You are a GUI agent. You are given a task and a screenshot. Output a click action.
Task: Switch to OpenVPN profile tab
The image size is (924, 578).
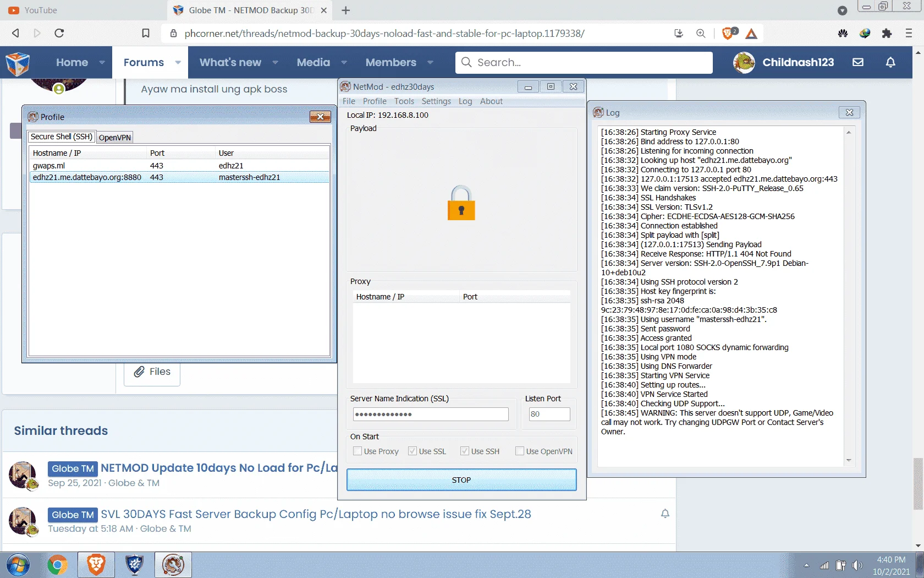115,138
